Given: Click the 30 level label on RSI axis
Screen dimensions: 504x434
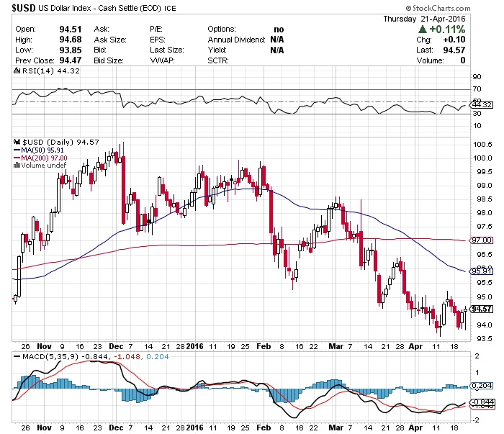Looking at the screenshot, I should [477, 114].
